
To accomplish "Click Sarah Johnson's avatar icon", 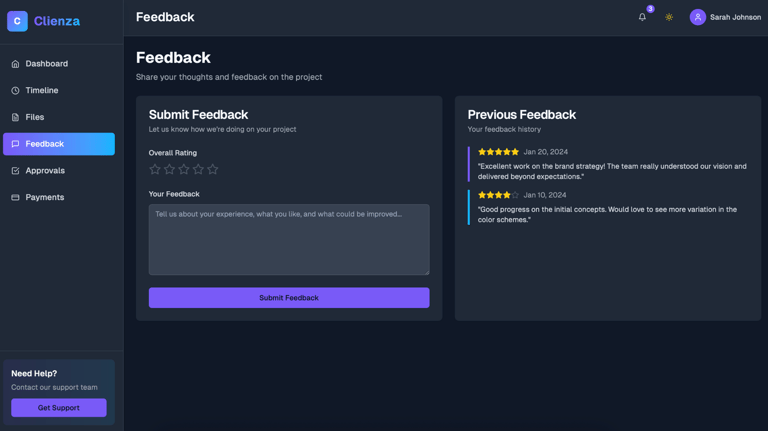I will (697, 17).
